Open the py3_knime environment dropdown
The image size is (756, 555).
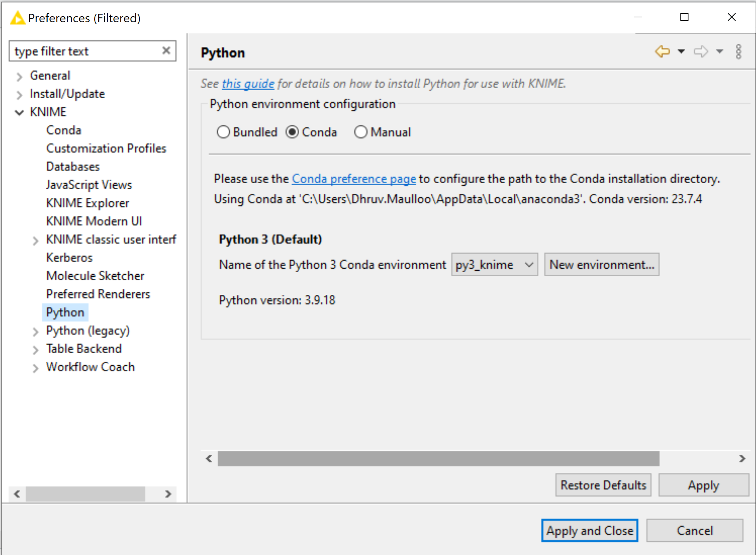point(494,265)
